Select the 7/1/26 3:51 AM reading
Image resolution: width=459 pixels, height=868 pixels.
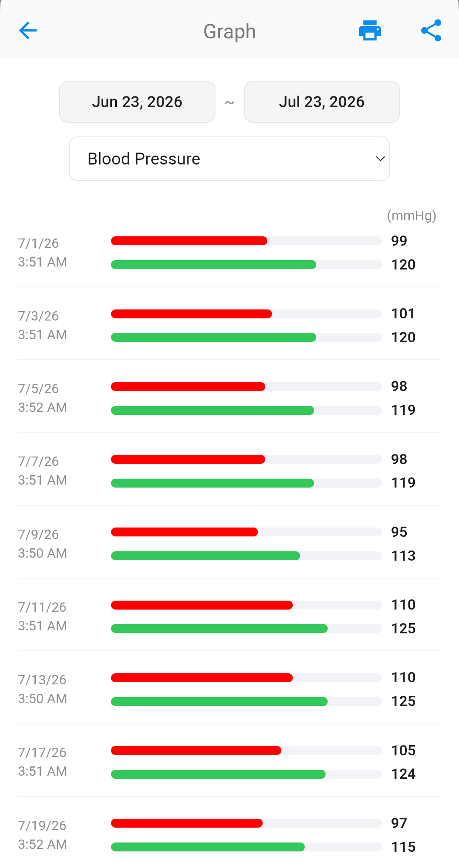(229, 252)
